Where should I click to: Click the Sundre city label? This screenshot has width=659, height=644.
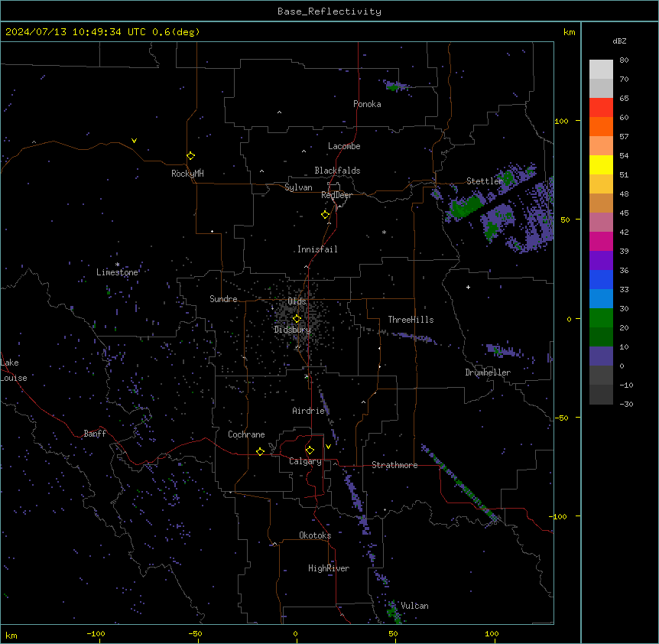pyautogui.click(x=223, y=299)
